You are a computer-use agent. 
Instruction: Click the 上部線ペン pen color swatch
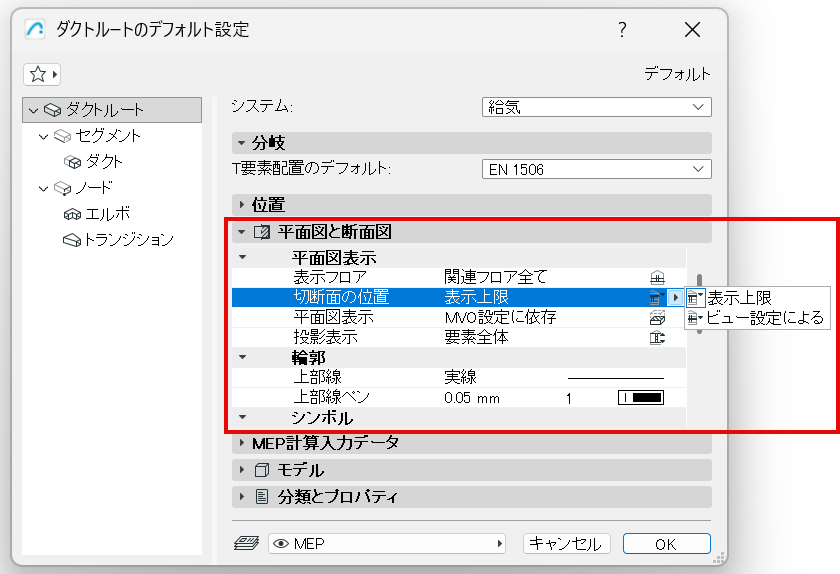[641, 398]
